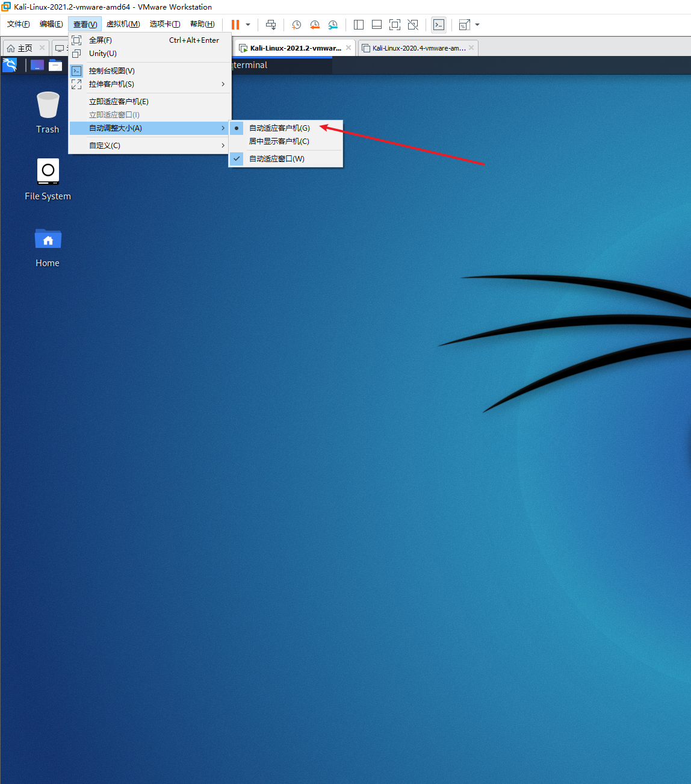Open the 虚拟机(M) menu
The width and height of the screenshot is (691, 784).
click(x=123, y=24)
